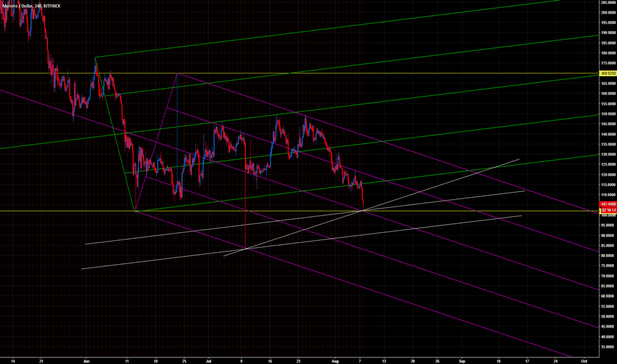Click the 180.0000 price axis label
Viewport: 617px width, 364px height.
608,53
